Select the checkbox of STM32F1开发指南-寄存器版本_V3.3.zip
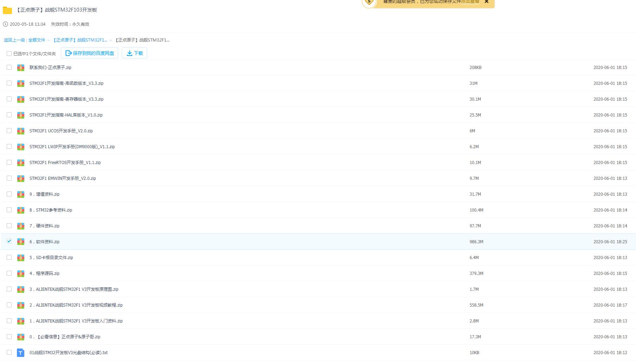Screen dimensions: 636x364 [x=9, y=99]
